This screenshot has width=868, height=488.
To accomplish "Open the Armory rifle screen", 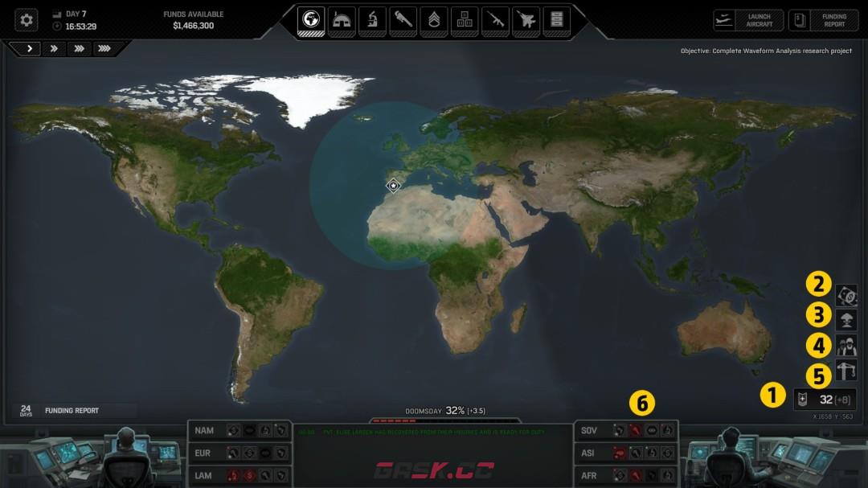I will 494,20.
